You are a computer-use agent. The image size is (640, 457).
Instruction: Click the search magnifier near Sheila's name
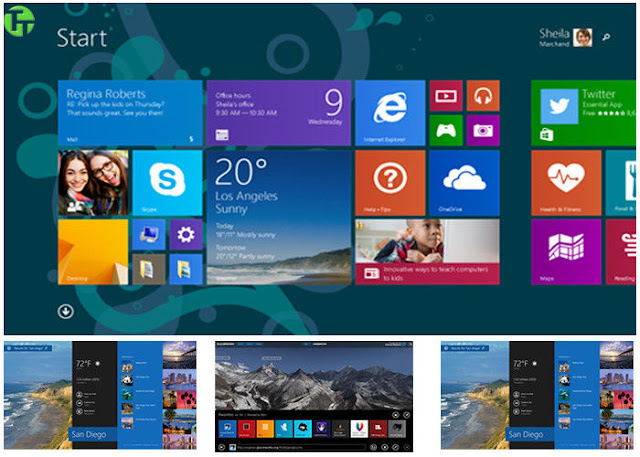pos(606,37)
